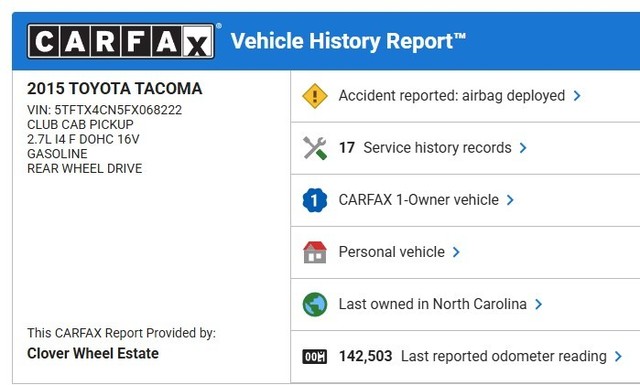Open 'Accident reported: airbag deployed' details
Viewport: 640px width, 385px height.
(452, 96)
